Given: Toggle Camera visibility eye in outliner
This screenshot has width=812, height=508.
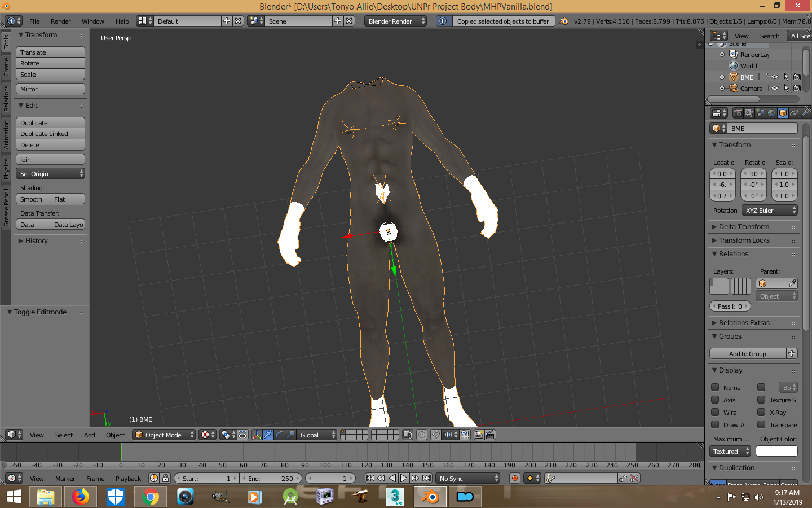Looking at the screenshot, I should (x=775, y=89).
